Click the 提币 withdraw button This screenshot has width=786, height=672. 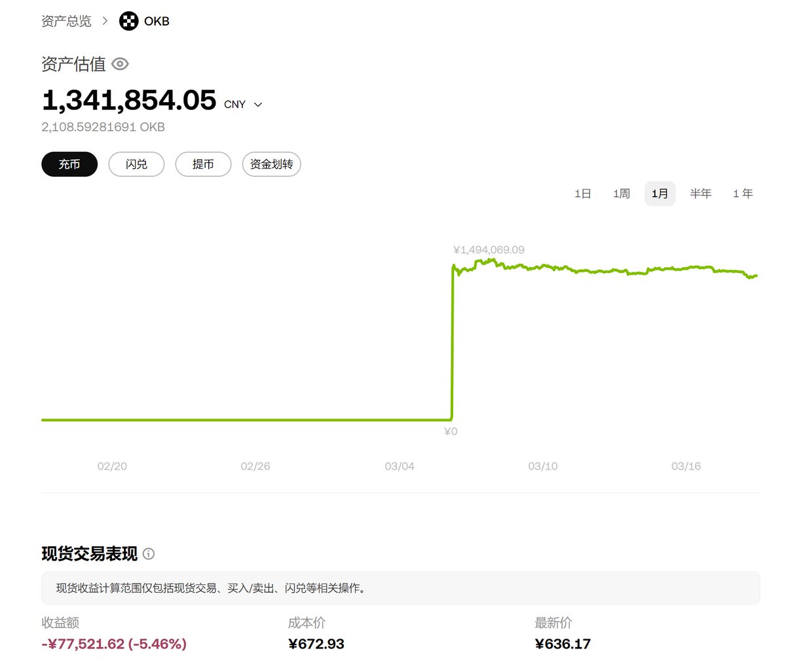pos(203,164)
